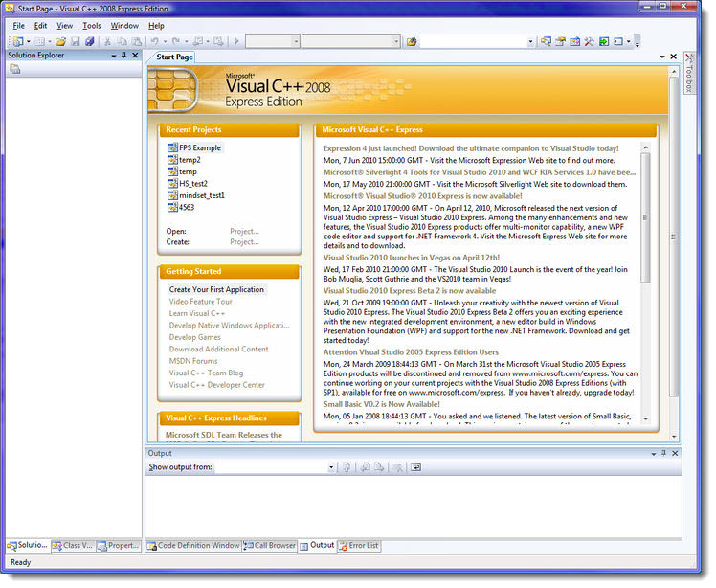Open the File menu
716x588 pixels.
pos(19,26)
